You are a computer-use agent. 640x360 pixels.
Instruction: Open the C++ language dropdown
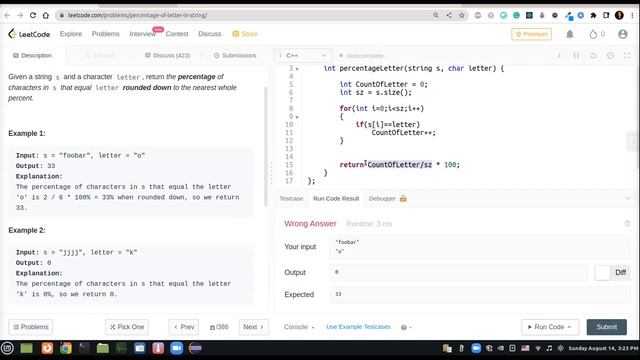(303, 56)
